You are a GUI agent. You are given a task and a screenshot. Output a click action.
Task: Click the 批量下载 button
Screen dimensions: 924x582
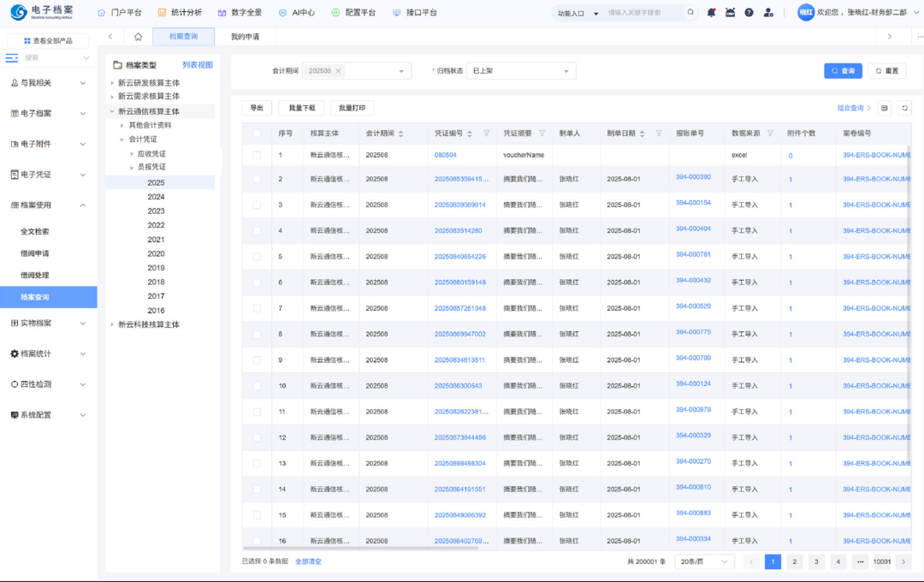tap(301, 108)
